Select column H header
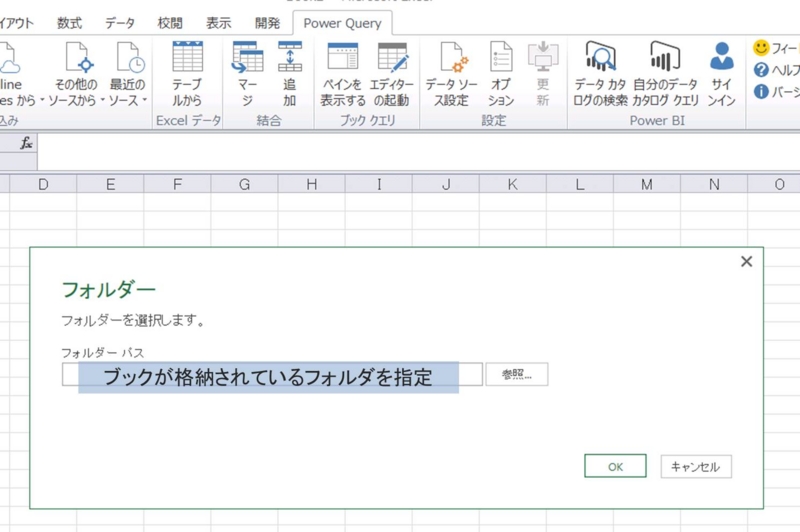 [312, 184]
